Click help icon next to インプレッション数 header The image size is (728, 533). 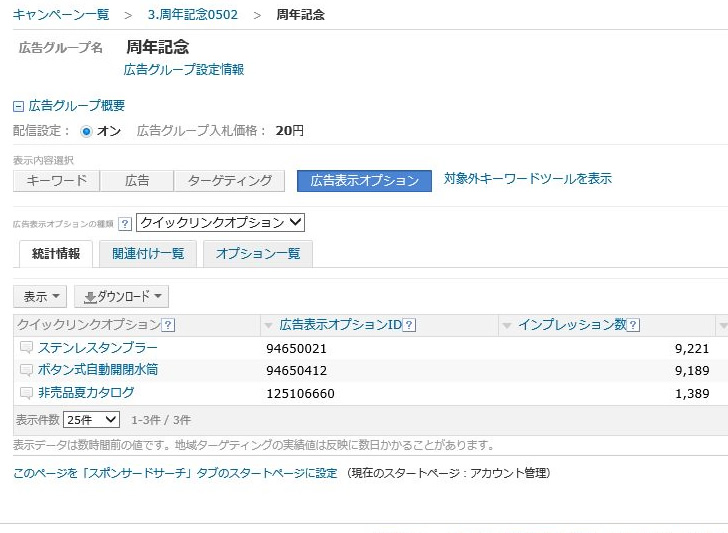pyautogui.click(x=633, y=325)
